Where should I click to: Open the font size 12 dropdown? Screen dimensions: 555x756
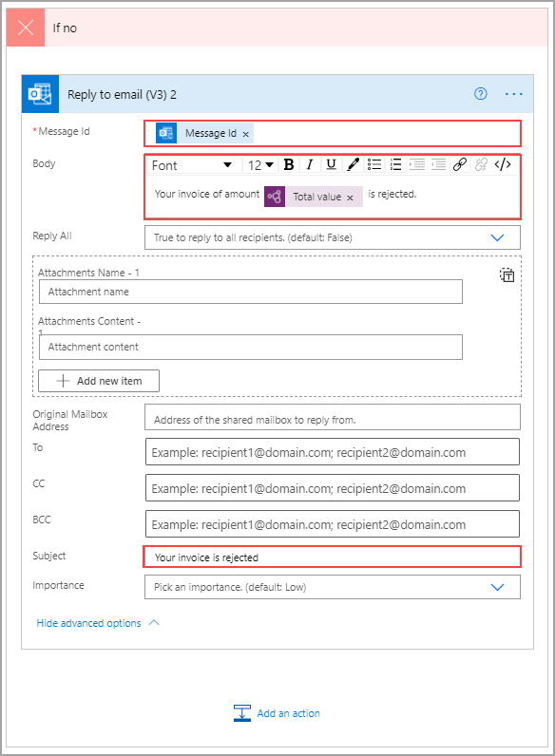click(260, 165)
